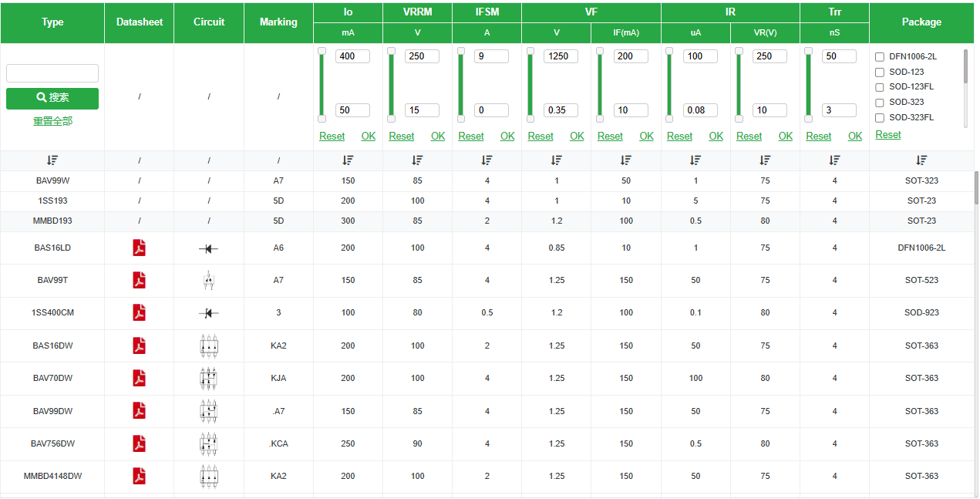
Task: Open the BAV756DW datasheet PDF
Action: (140, 443)
